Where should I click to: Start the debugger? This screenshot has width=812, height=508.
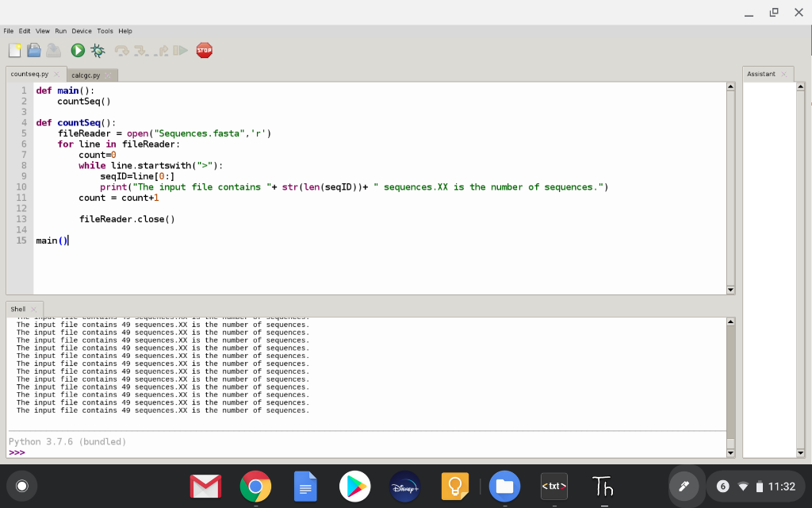(97, 50)
